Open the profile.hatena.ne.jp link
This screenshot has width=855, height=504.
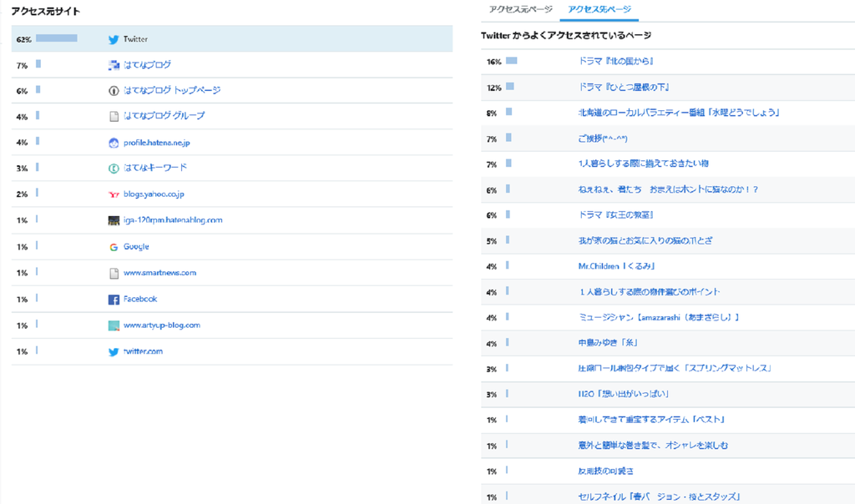coord(156,143)
